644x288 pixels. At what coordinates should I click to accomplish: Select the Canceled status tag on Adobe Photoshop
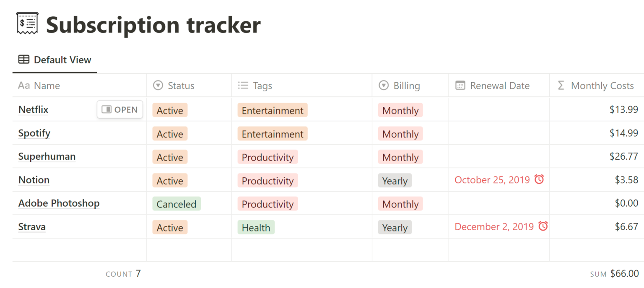coord(176,204)
